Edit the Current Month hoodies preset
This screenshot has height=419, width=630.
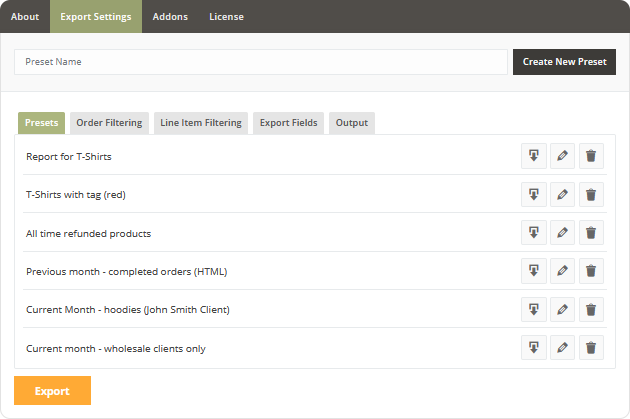tap(563, 310)
